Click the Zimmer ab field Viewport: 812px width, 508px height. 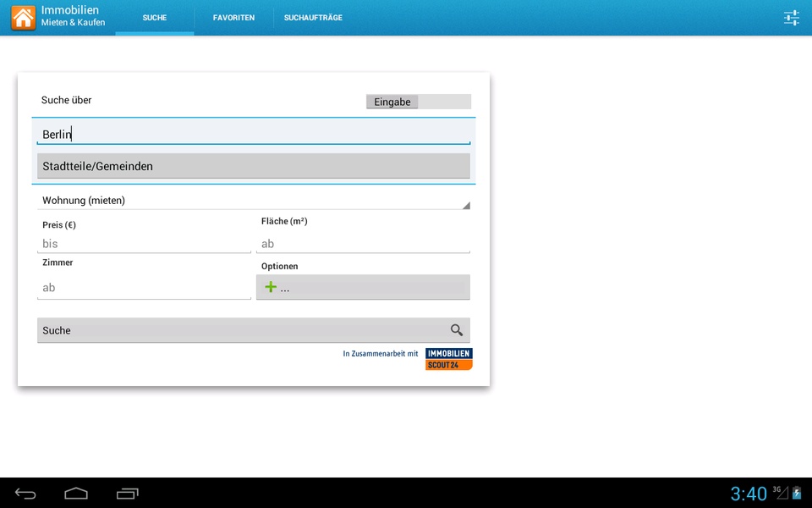pos(144,288)
